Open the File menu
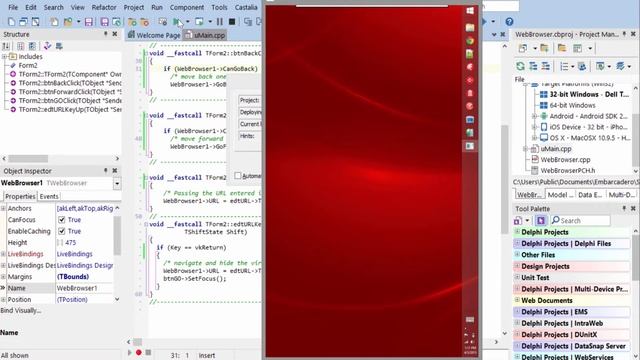The image size is (640, 360). pos(13,7)
